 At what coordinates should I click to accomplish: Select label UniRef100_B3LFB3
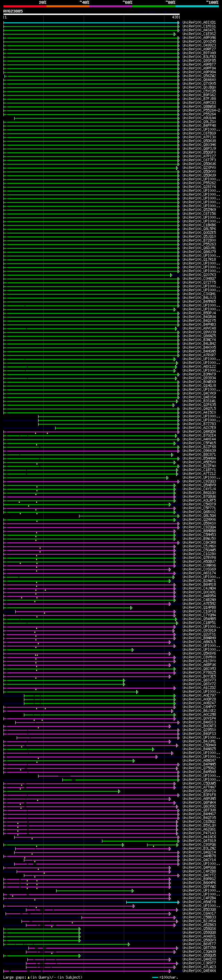(x=199, y=57)
